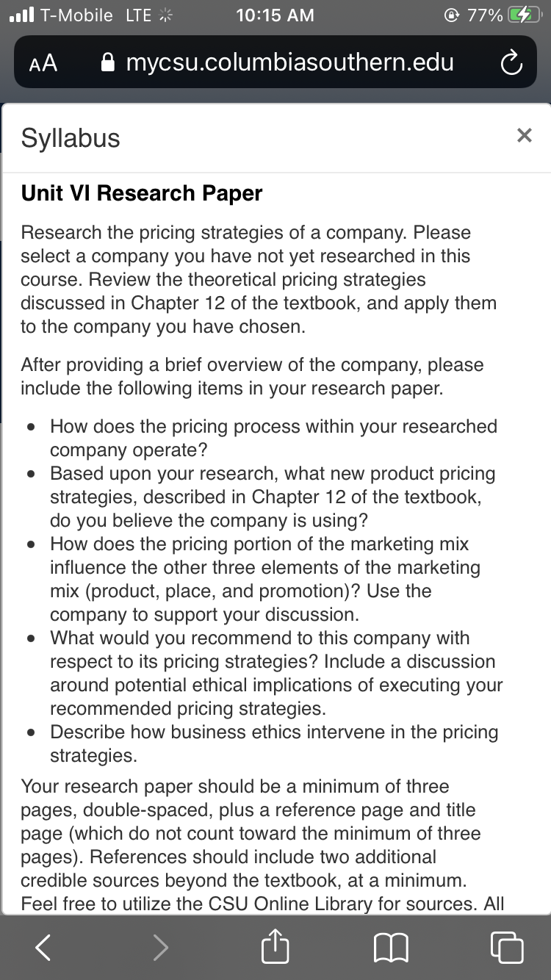Tap the forward navigation arrow
Screen dimensions: 551x980
160,948
